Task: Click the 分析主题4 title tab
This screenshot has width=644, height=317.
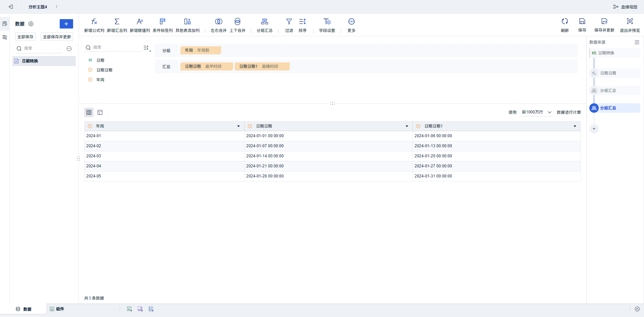Action: 38,7
